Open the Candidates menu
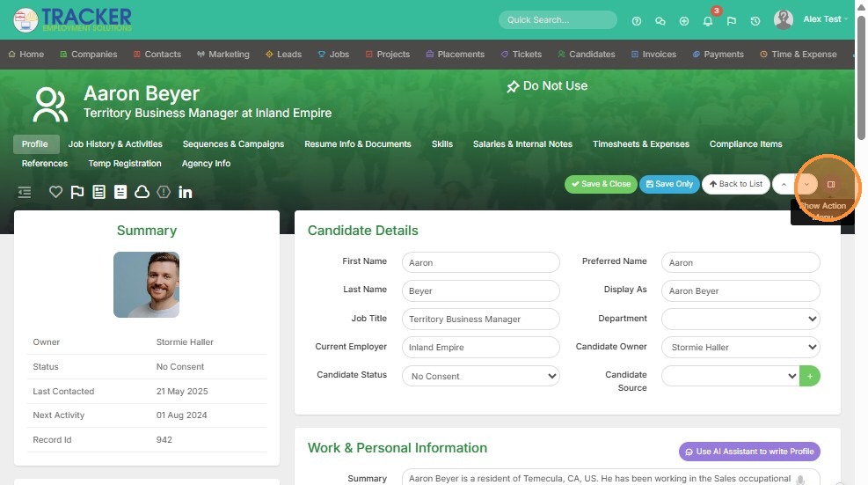 point(587,55)
